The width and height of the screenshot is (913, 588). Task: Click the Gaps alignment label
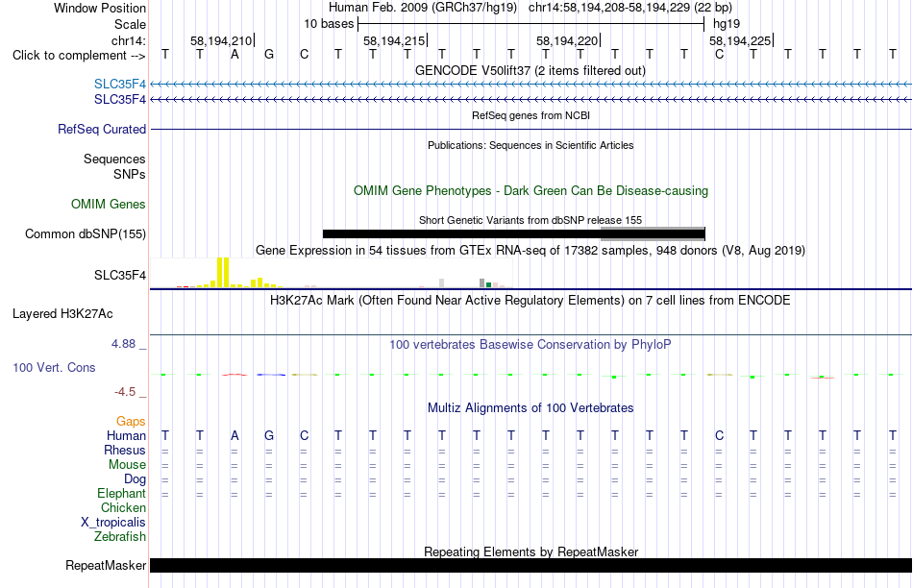coord(131,422)
